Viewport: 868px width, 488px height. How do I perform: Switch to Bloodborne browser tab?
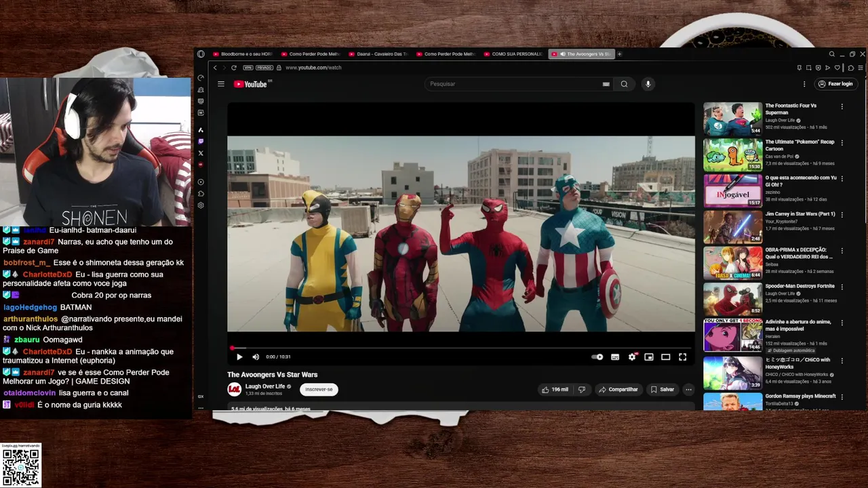click(243, 54)
